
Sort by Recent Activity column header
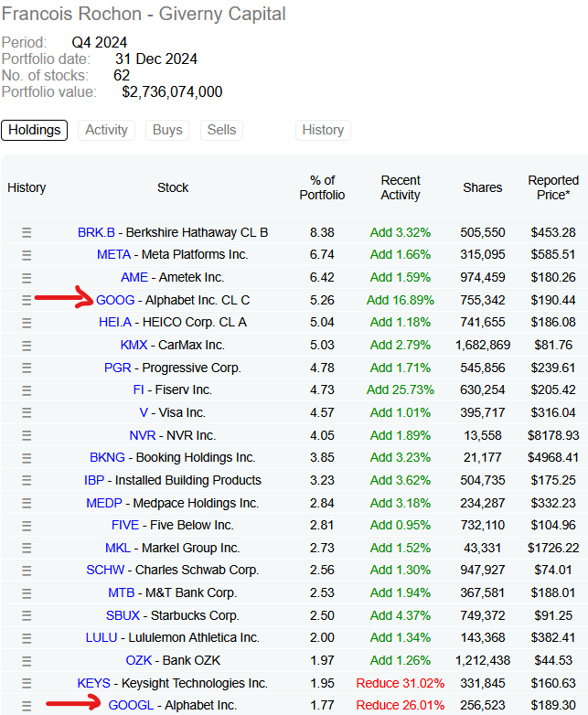[401, 187]
